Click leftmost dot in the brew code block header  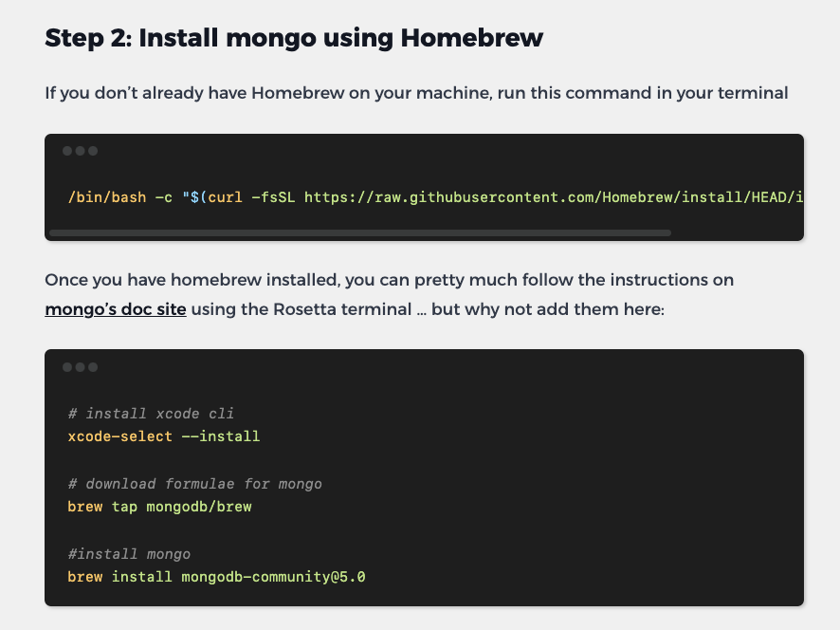click(x=67, y=367)
